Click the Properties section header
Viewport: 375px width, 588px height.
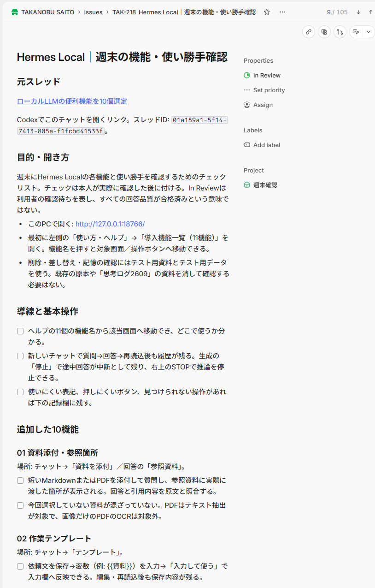tap(258, 60)
